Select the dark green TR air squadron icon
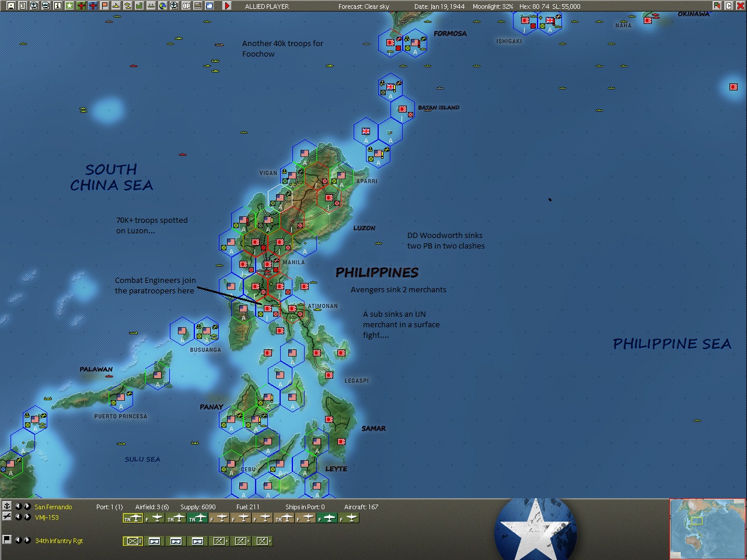The width and height of the screenshot is (747, 560). tap(198, 518)
